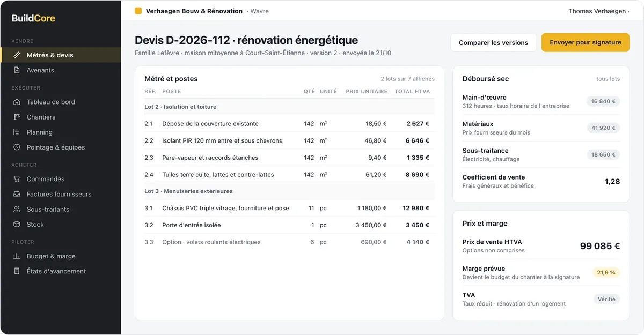644x335 pixels.
Task: Click the yellow company square icon
Action: click(x=138, y=11)
